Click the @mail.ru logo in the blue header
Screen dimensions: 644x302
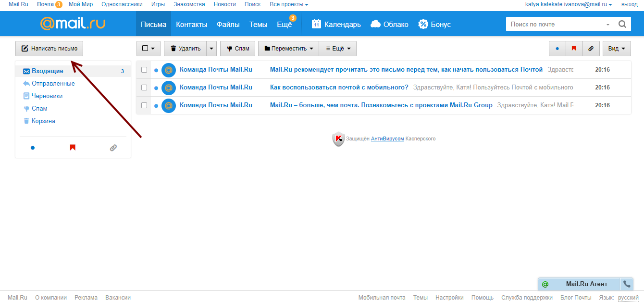click(x=73, y=24)
